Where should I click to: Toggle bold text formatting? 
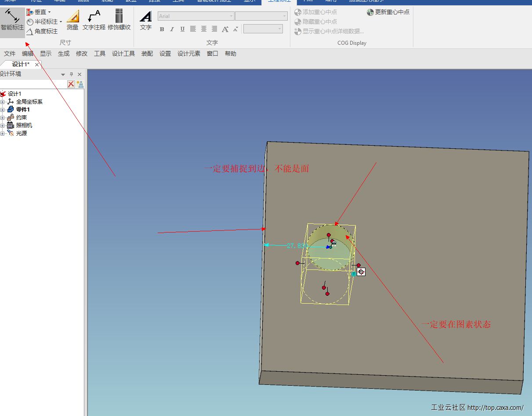tap(162, 29)
